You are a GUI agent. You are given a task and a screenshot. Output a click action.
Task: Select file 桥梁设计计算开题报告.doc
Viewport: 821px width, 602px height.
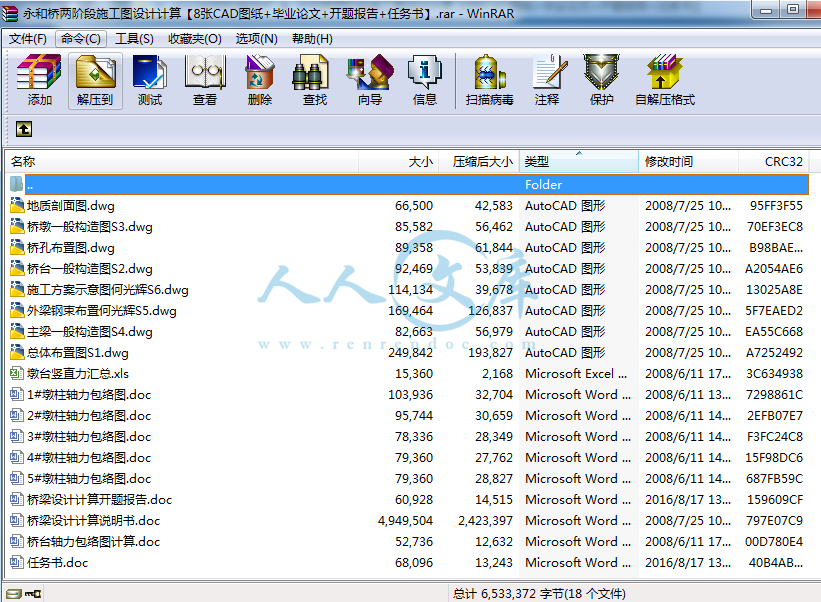pos(99,499)
